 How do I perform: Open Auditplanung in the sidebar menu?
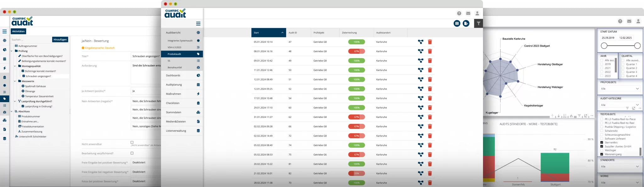(x=182, y=85)
